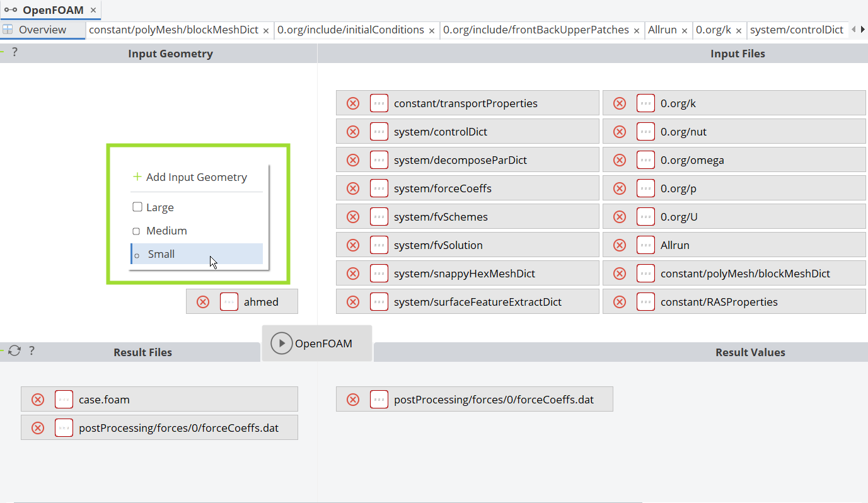Open options for system/fvSolution
868x503 pixels.
click(379, 245)
